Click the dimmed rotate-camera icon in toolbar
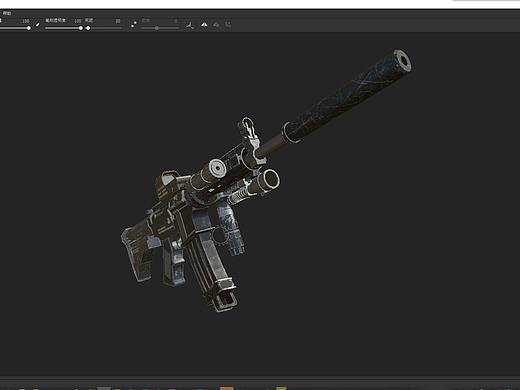 point(216,25)
